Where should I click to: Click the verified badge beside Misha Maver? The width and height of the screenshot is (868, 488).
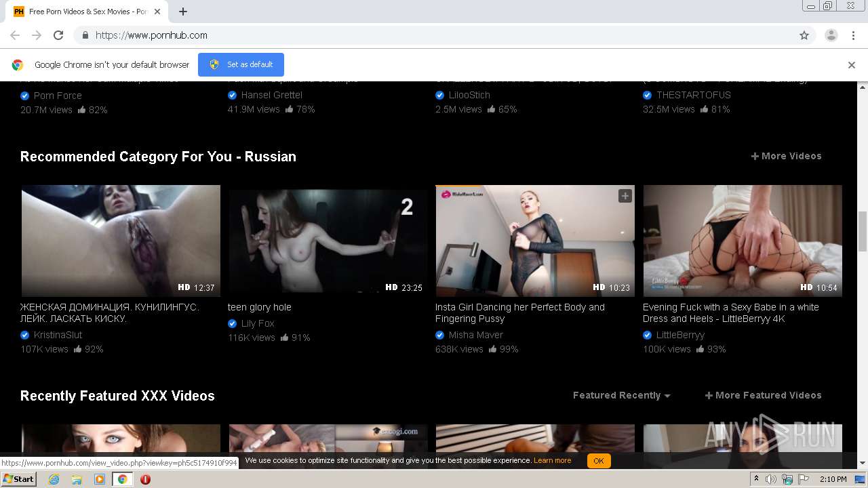point(440,335)
